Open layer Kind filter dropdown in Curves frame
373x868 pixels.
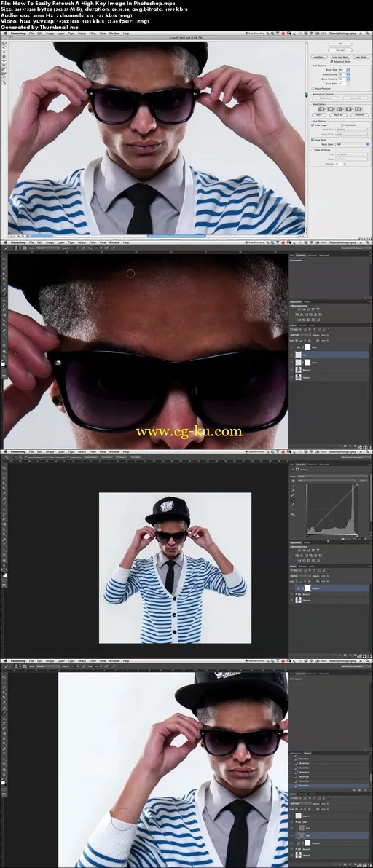point(296,570)
